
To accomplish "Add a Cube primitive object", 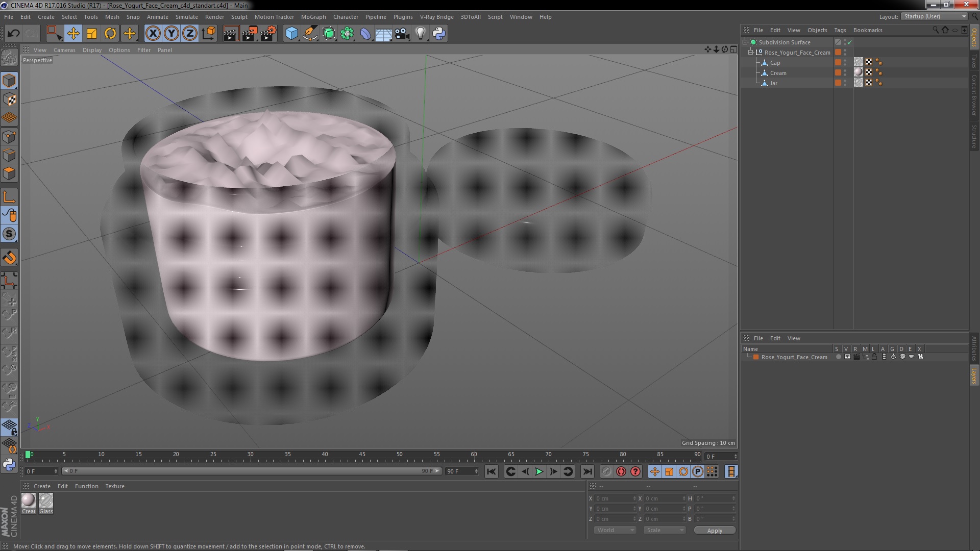I will pyautogui.click(x=291, y=34).
